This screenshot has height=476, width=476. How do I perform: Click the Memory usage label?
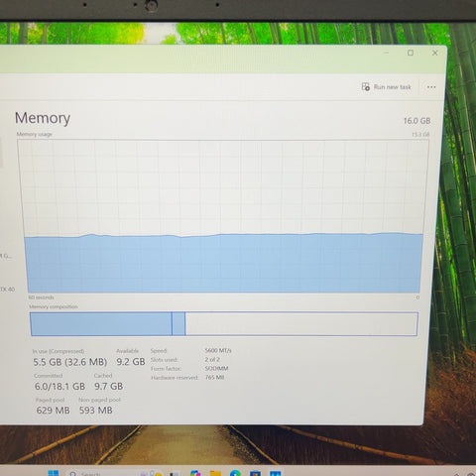point(35,134)
